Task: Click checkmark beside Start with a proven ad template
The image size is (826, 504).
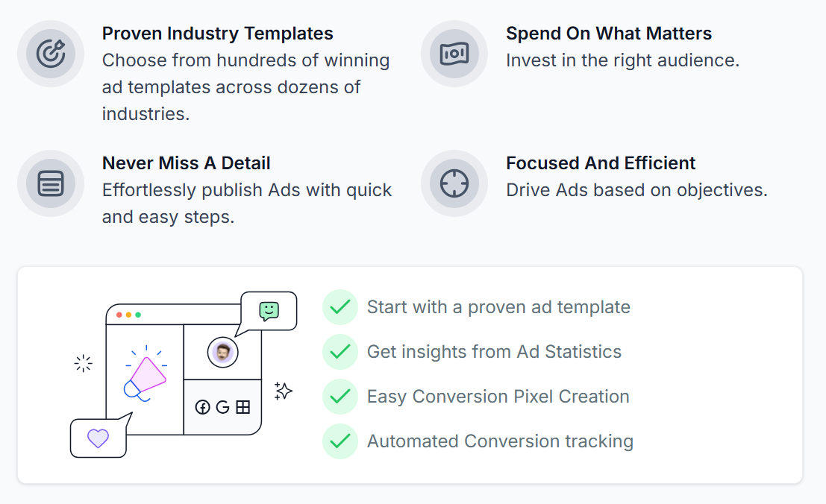Action: [x=340, y=307]
